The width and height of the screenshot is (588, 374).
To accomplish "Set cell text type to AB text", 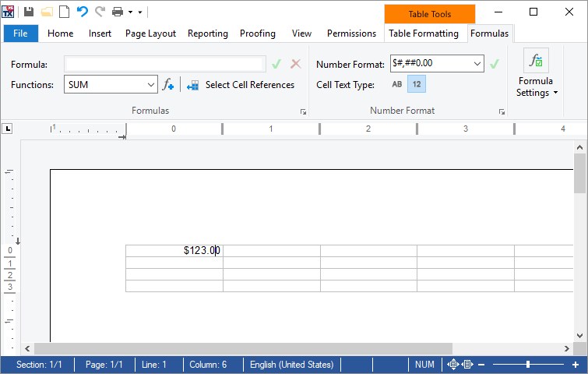I will (396, 84).
